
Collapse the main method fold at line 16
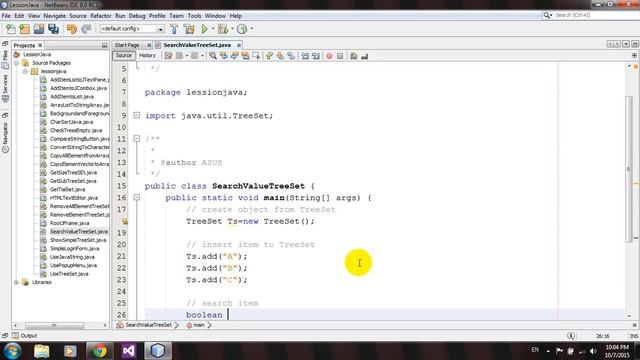click(x=137, y=198)
